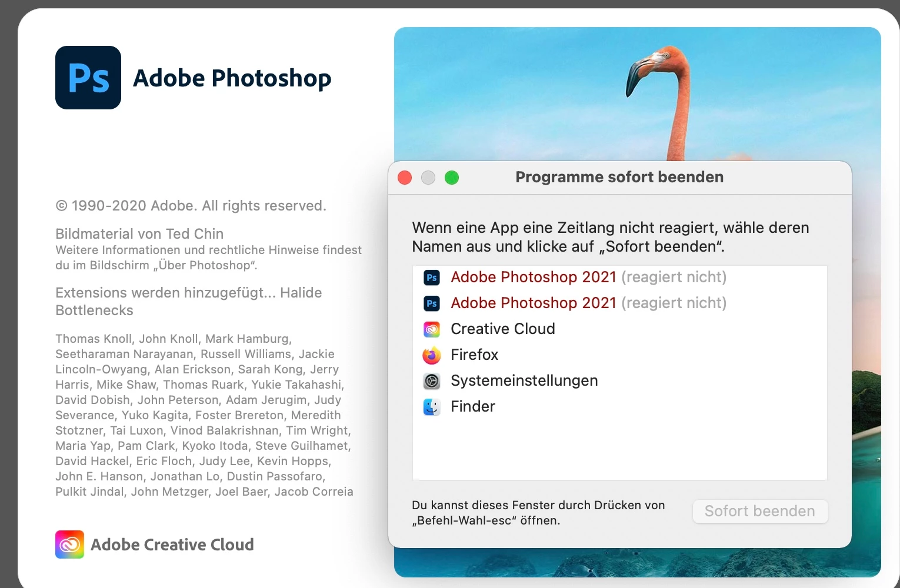This screenshot has height=588, width=900.
Task: Select 'Firefox' in the force quit list
Action: 620,355
